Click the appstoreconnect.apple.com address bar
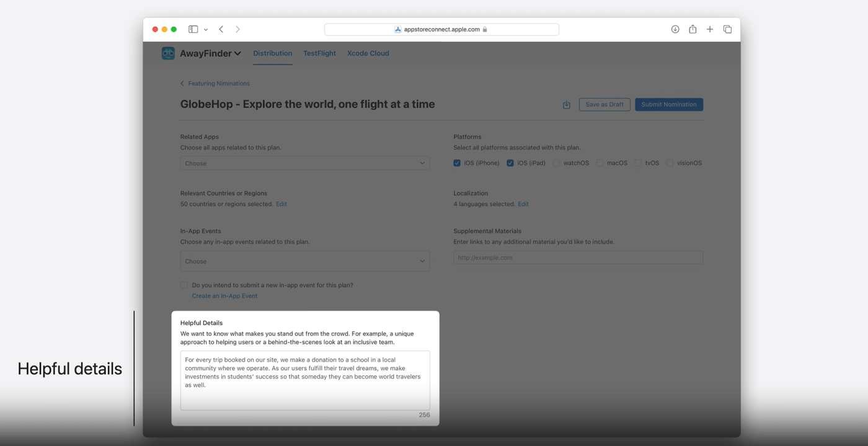 point(441,29)
